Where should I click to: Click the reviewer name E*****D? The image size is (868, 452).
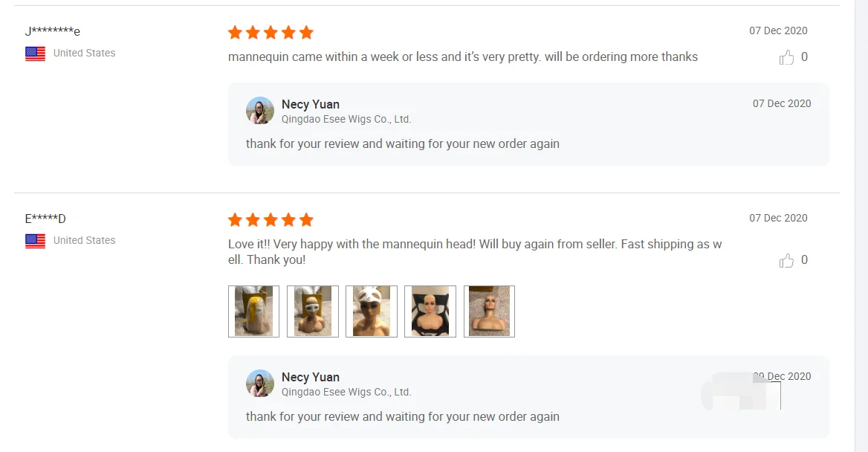(45, 219)
